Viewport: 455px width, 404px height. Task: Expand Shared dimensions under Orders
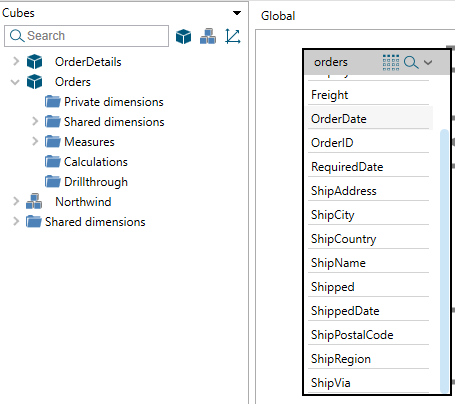point(35,121)
